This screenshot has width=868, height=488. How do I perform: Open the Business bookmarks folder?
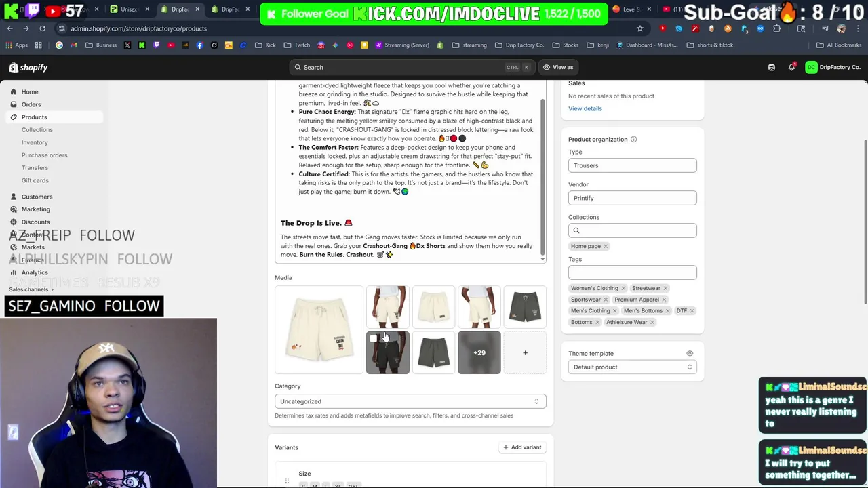coord(101,45)
